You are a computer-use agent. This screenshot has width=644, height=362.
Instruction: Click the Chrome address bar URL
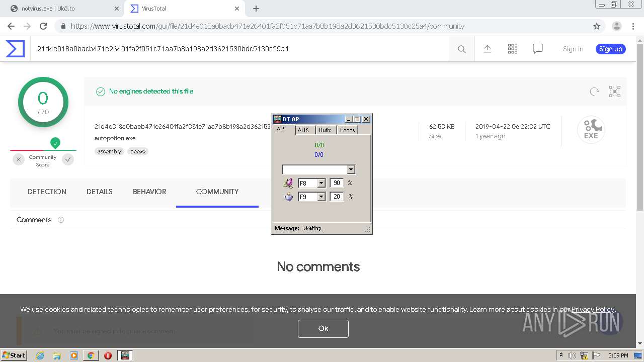tap(268, 26)
